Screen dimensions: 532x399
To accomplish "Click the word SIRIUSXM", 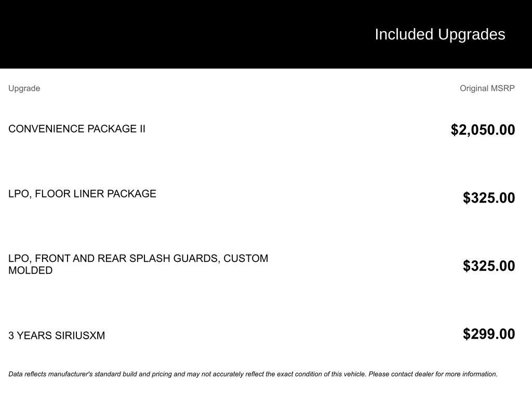I will click(x=80, y=336).
